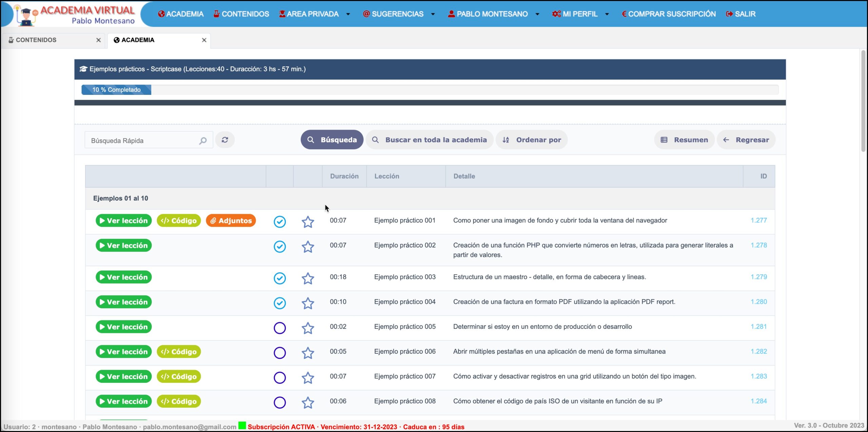Favorite Ejemplo práctico 002 with its star

click(308, 246)
